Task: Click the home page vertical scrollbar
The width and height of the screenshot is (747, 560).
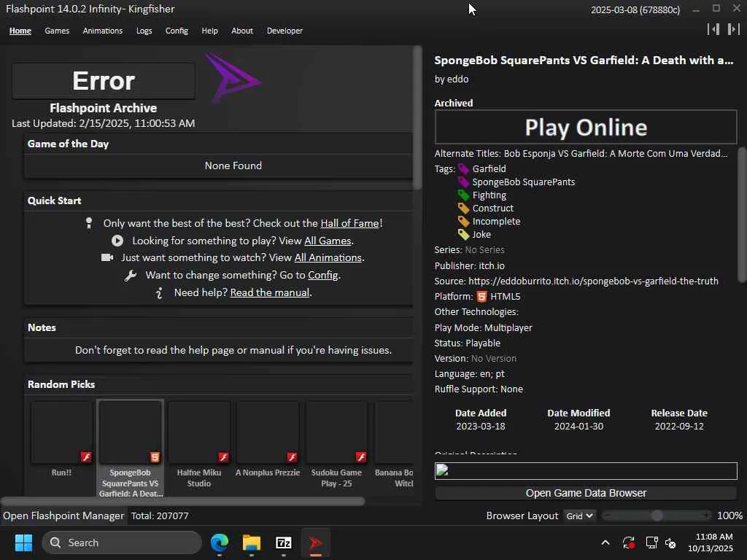Action: point(417,117)
